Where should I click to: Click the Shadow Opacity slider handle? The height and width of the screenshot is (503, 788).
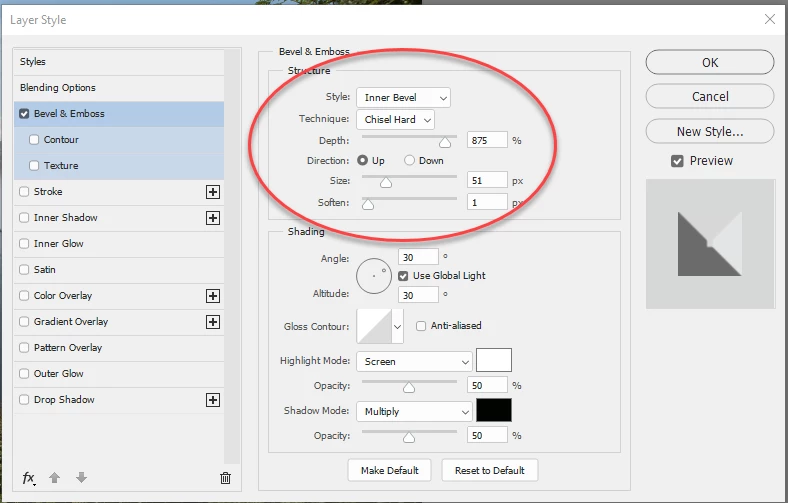[409, 438]
